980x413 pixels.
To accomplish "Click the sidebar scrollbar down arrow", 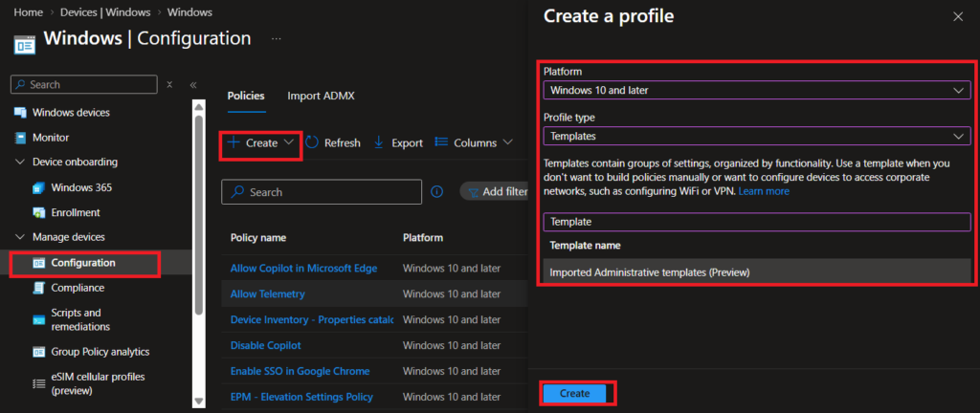I will pos(199,401).
